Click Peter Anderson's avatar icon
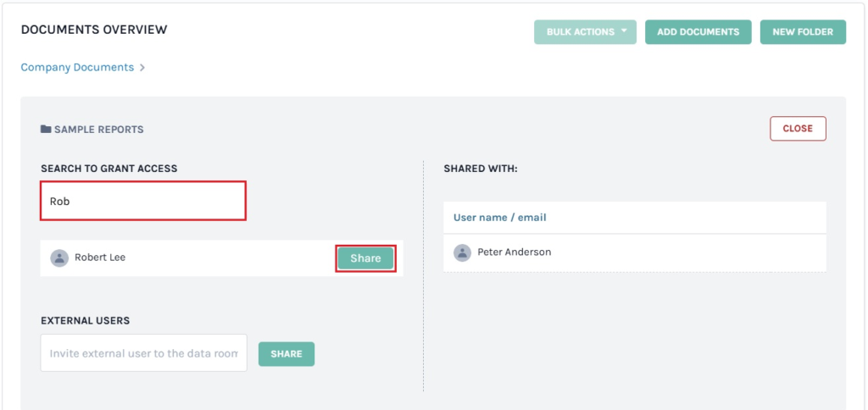 (x=462, y=252)
